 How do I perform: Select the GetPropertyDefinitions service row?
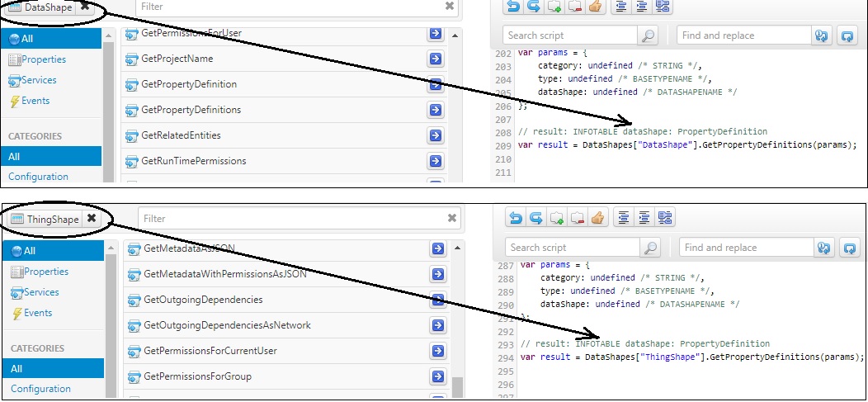(x=284, y=110)
